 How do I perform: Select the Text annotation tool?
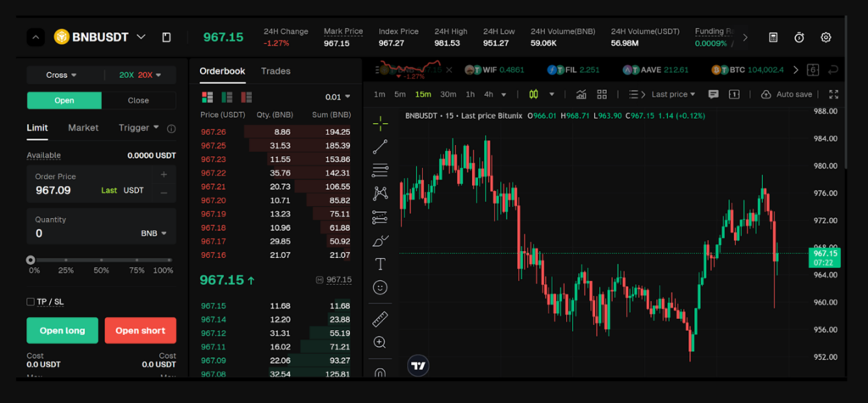pyautogui.click(x=381, y=264)
